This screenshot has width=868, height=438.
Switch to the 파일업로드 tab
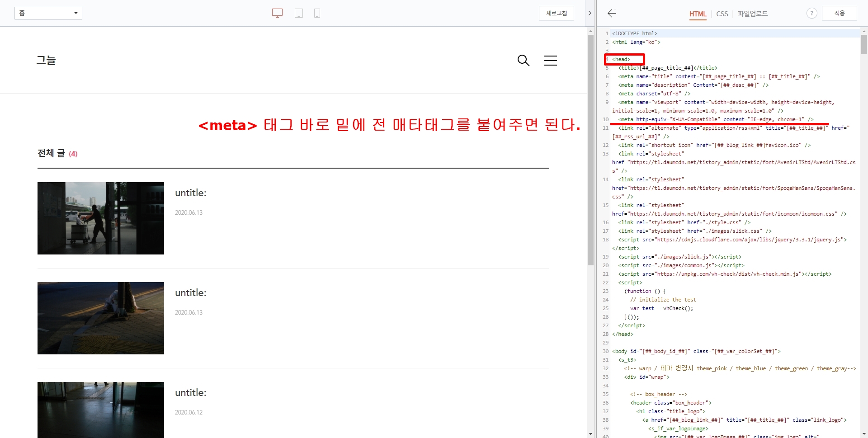click(753, 14)
